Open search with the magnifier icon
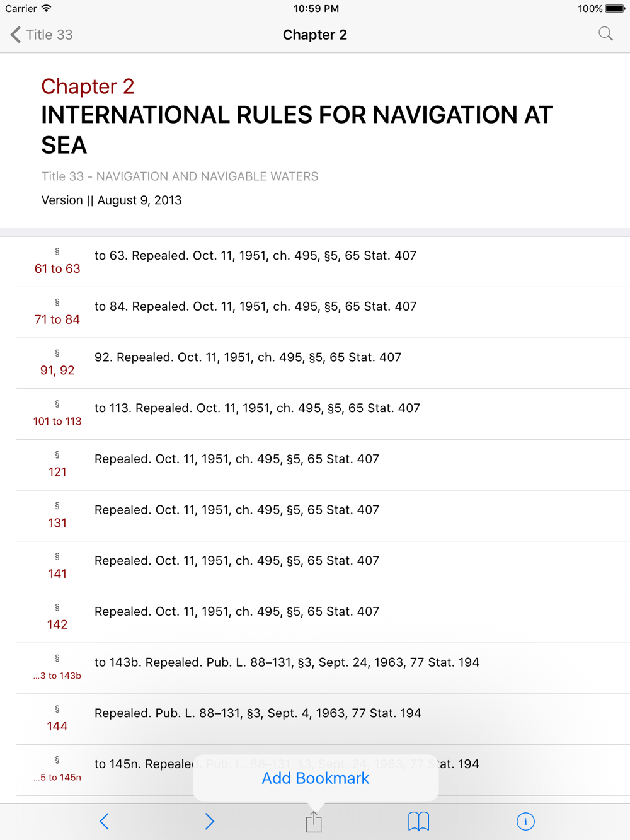This screenshot has width=630, height=840. (x=605, y=34)
